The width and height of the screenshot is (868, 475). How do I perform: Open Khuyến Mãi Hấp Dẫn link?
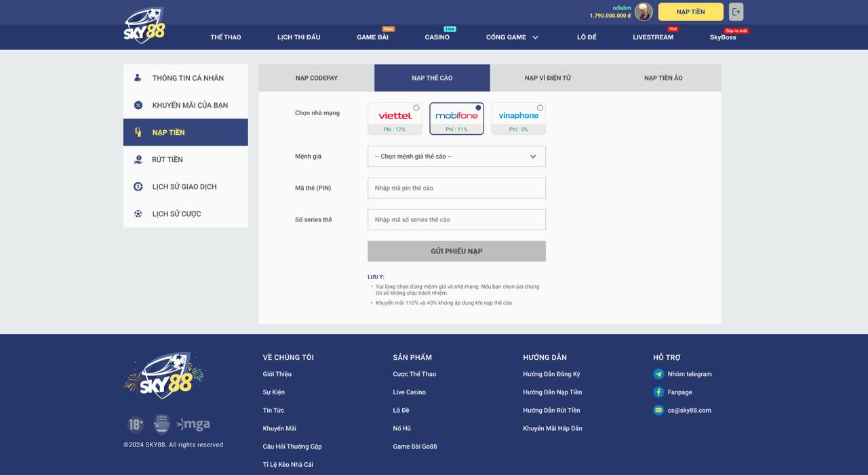click(x=552, y=428)
